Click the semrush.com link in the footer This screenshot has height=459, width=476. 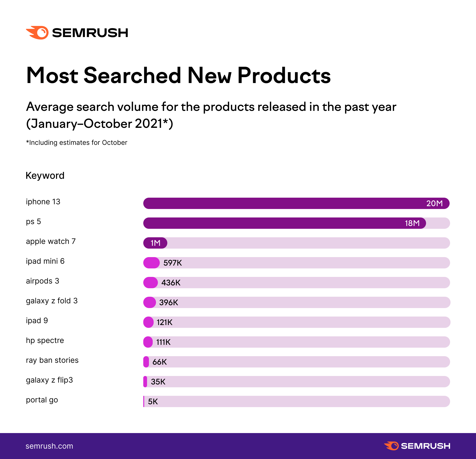[x=49, y=446]
